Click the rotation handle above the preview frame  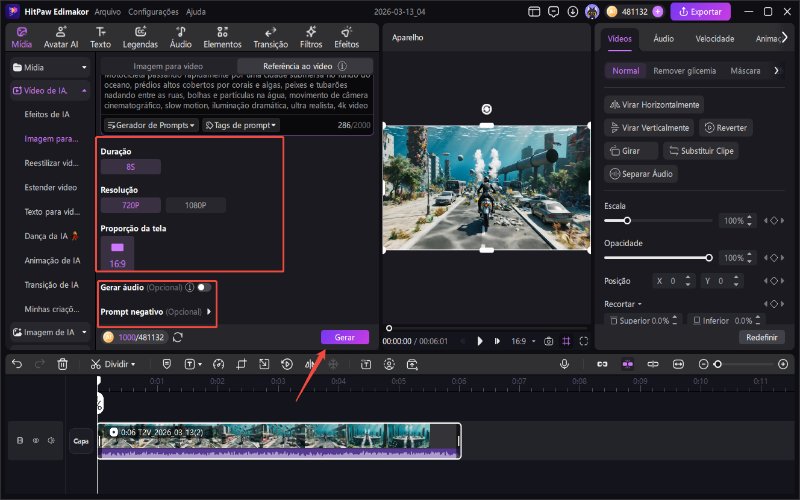(x=487, y=109)
